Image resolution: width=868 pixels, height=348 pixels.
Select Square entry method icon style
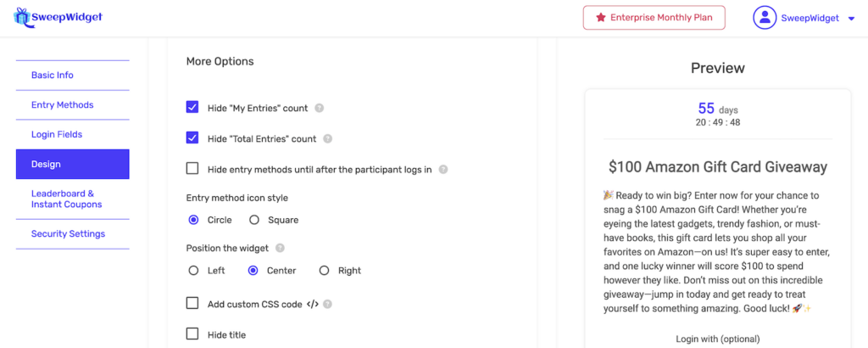pos(254,220)
